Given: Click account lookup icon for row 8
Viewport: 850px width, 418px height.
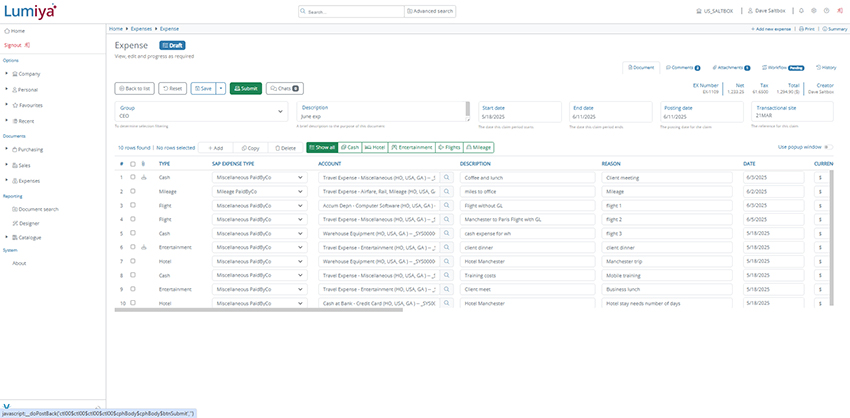Looking at the screenshot, I should pyautogui.click(x=447, y=275).
